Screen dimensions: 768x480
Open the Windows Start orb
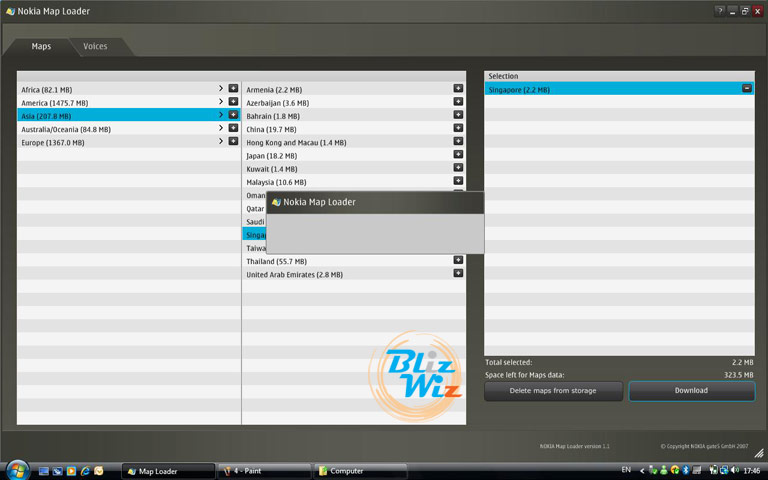17,471
